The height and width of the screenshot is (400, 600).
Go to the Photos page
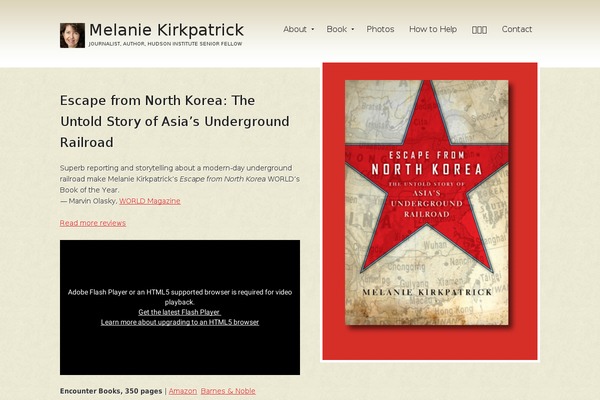click(x=380, y=29)
